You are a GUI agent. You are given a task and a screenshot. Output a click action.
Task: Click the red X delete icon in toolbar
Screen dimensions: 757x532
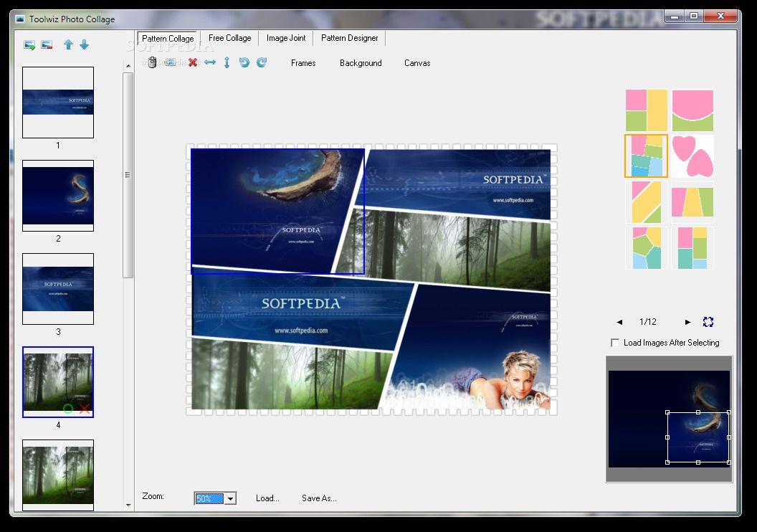click(x=193, y=62)
